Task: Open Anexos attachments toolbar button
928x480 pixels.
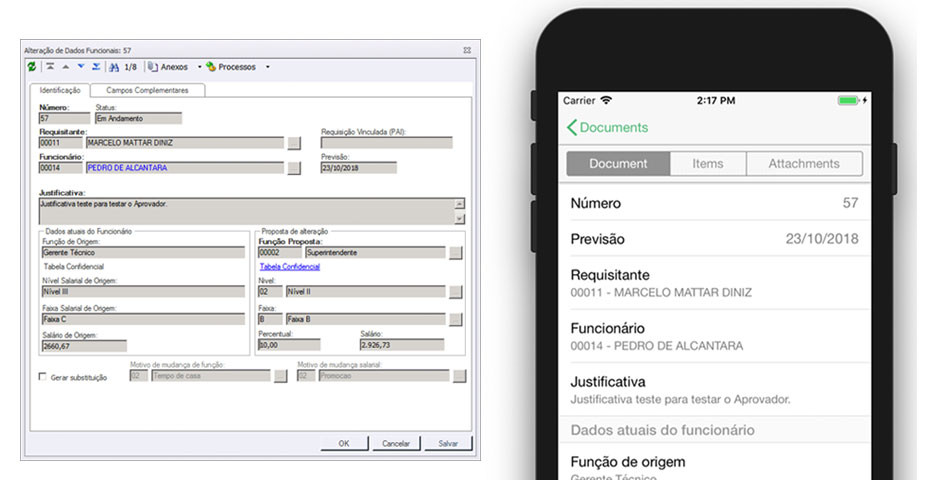Action: (x=168, y=67)
